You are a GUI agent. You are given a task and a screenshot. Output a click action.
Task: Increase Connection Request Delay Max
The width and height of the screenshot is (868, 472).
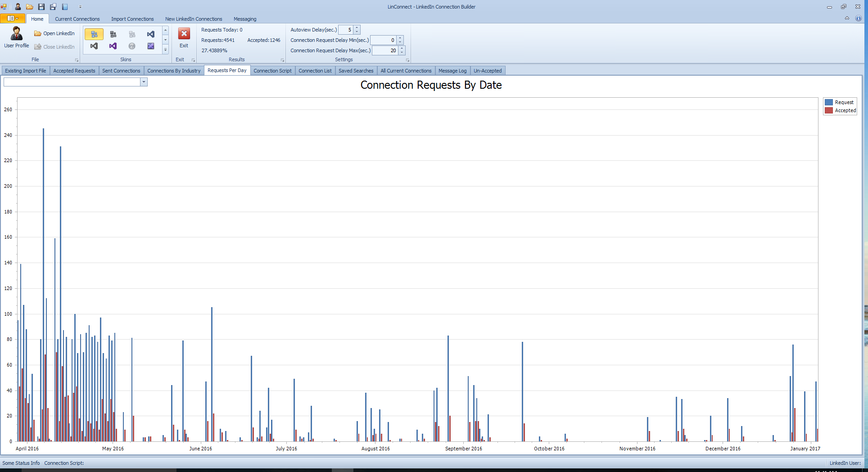coord(402,49)
